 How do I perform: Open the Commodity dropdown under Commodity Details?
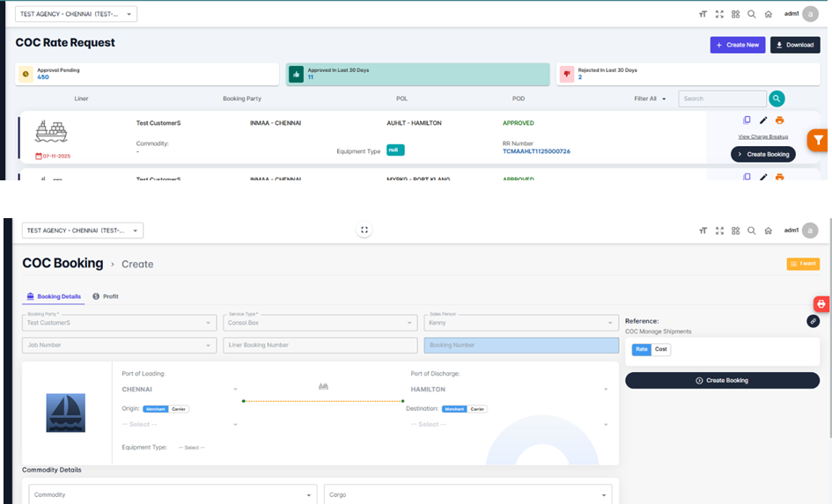click(169, 495)
